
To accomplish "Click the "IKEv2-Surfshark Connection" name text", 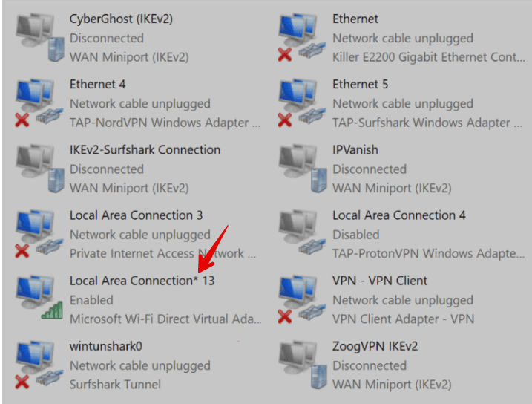I will [145, 149].
